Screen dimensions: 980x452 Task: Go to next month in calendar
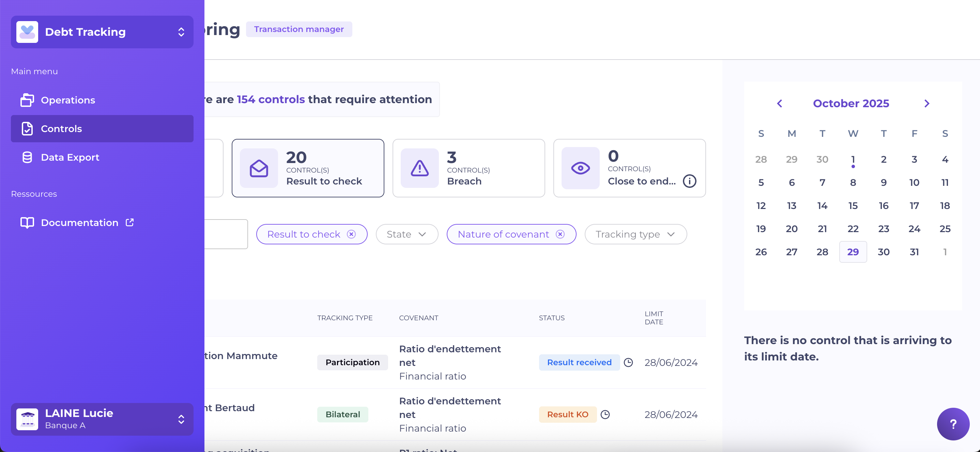(x=927, y=103)
